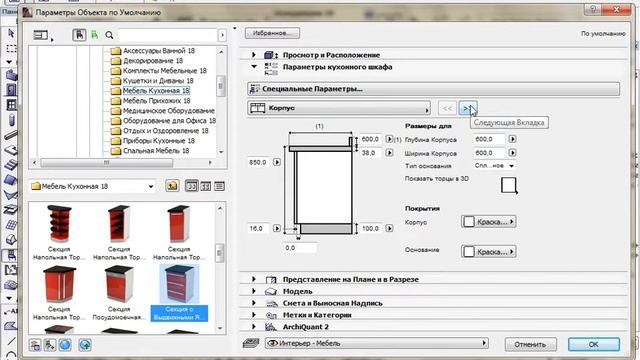Switch to list view icon
This screenshot has height=360, width=640.
click(x=219, y=186)
